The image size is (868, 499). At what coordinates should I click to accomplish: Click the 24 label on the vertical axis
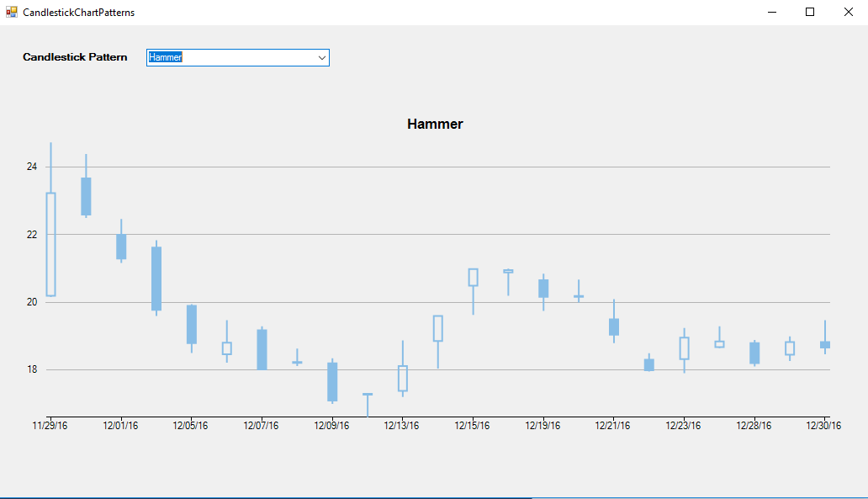point(34,167)
